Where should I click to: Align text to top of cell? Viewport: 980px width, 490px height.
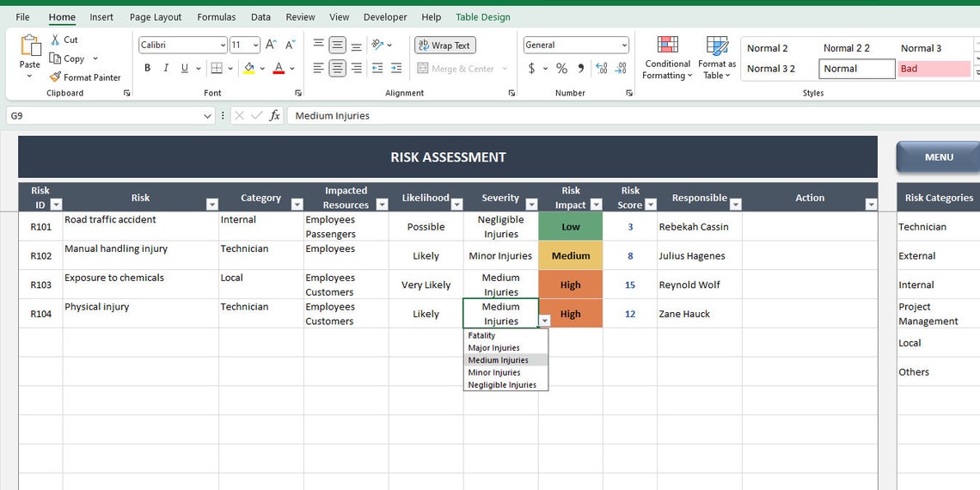point(319,45)
